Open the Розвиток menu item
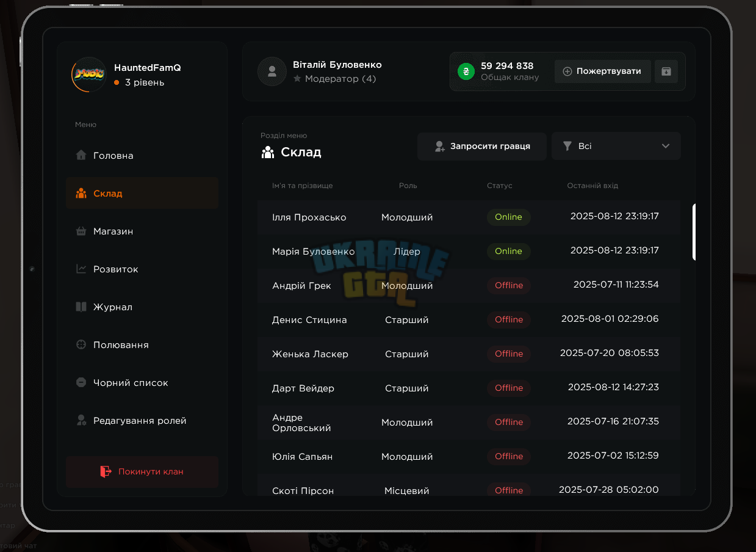 coord(142,269)
